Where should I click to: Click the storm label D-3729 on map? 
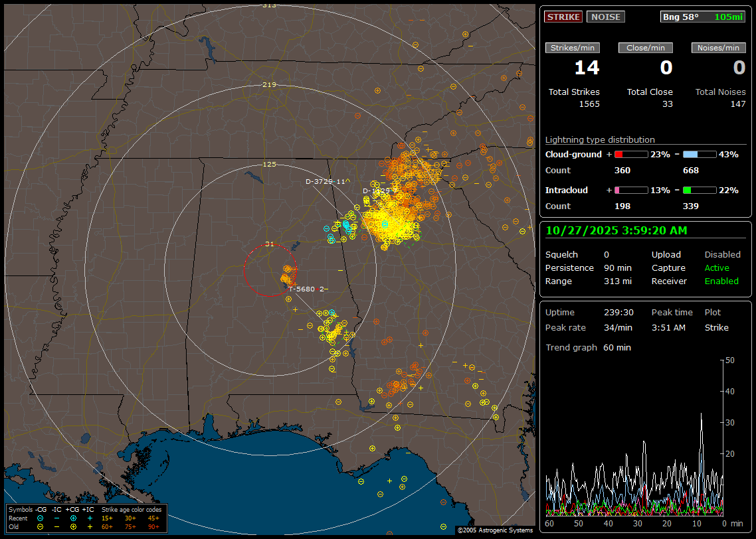click(327, 181)
